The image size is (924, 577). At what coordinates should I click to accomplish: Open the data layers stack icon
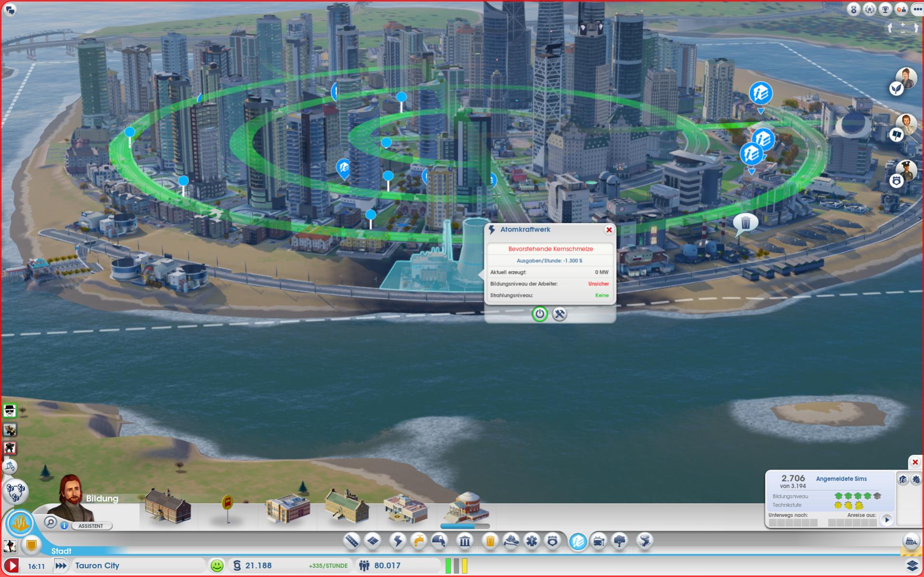point(912,564)
